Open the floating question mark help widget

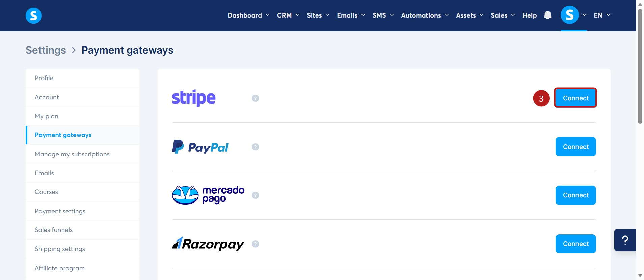625,240
